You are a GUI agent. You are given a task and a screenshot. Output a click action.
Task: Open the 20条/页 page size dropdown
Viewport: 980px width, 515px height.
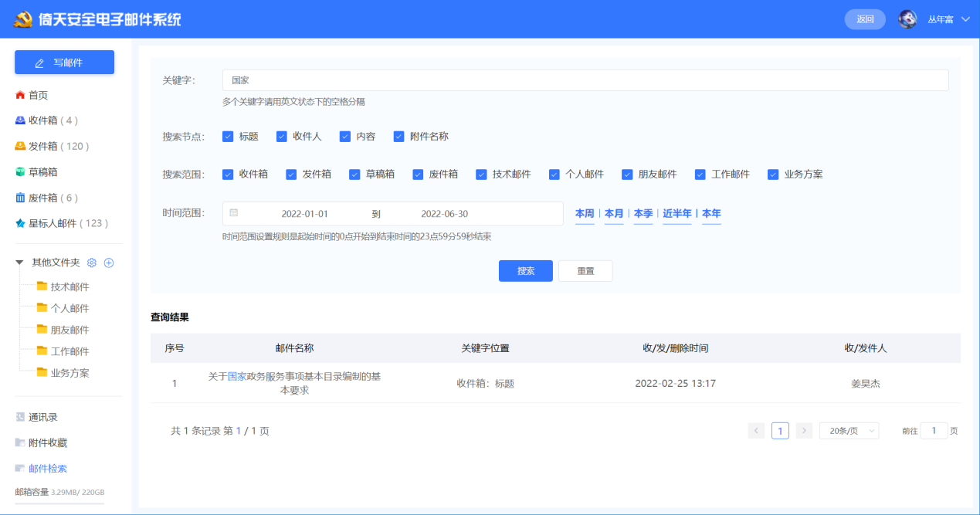pos(849,431)
